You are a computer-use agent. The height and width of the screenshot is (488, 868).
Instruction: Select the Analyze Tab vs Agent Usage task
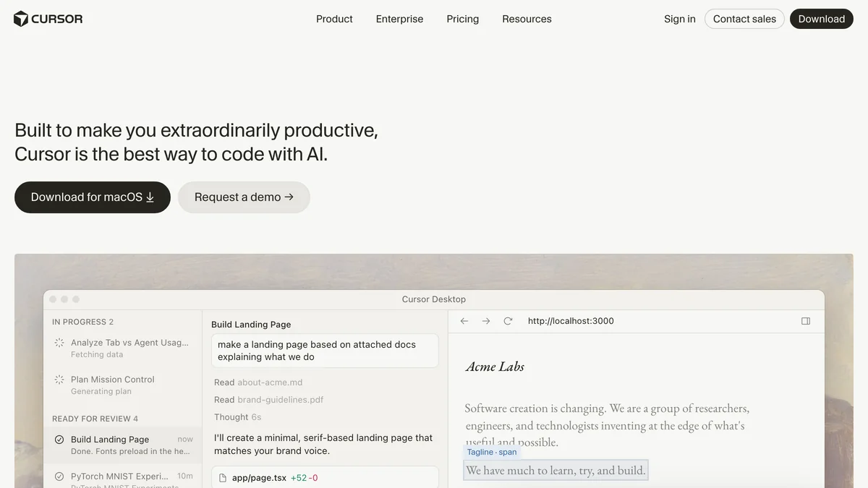click(x=122, y=348)
